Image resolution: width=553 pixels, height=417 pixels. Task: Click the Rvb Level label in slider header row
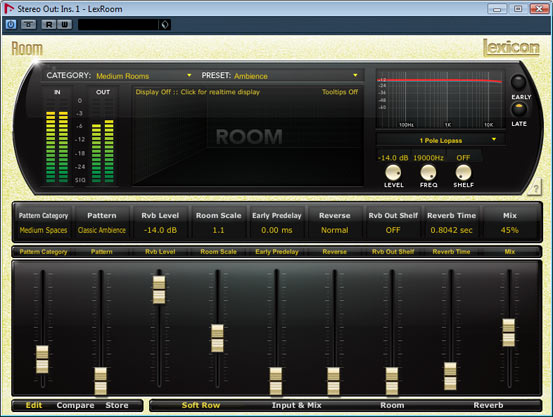[160, 252]
